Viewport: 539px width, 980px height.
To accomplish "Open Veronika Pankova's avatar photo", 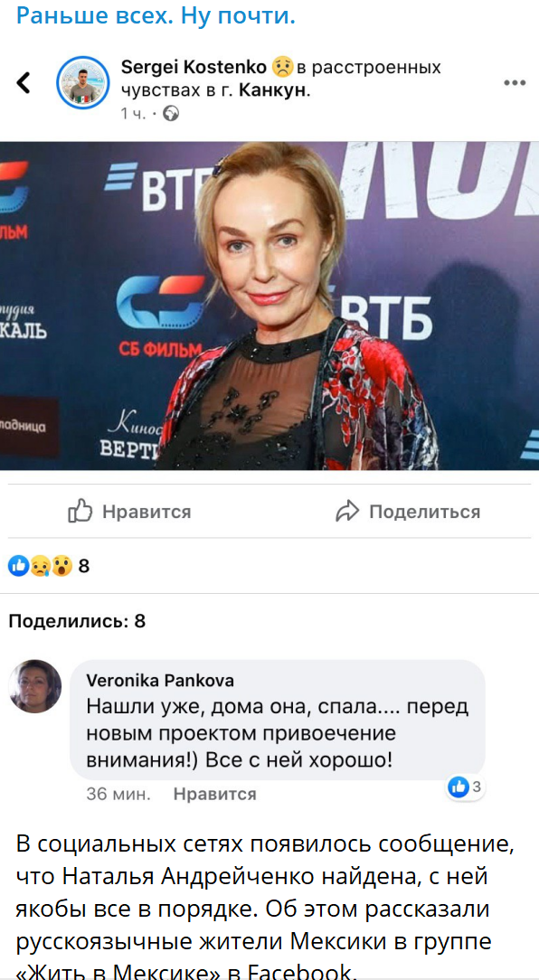I will point(35,686).
